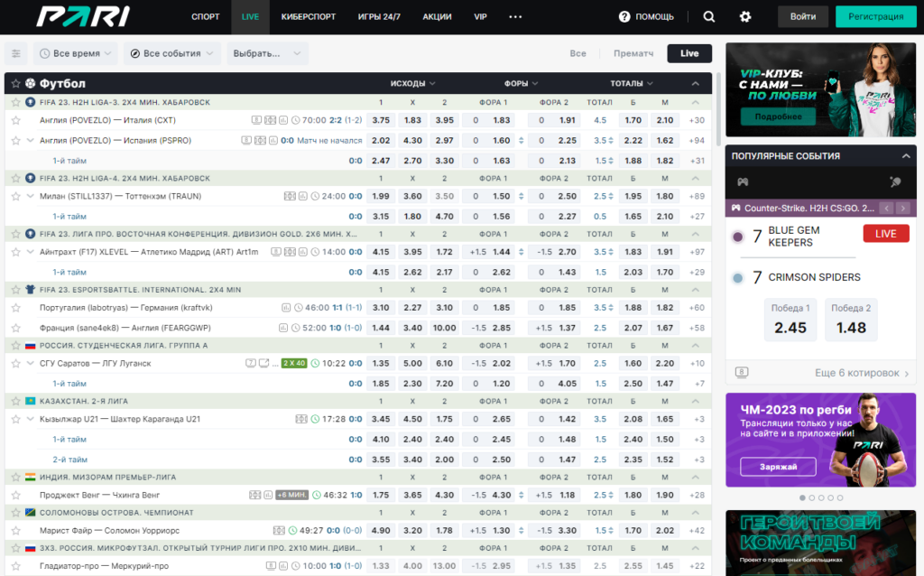Bet Победа 2 at 1.48
The height and width of the screenshot is (576, 924).
coord(851,321)
